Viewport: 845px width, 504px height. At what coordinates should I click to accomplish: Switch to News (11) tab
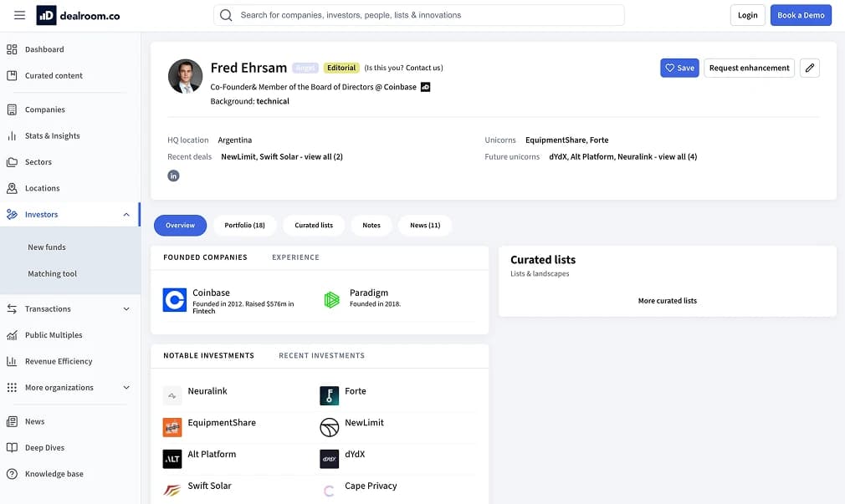[x=425, y=226]
